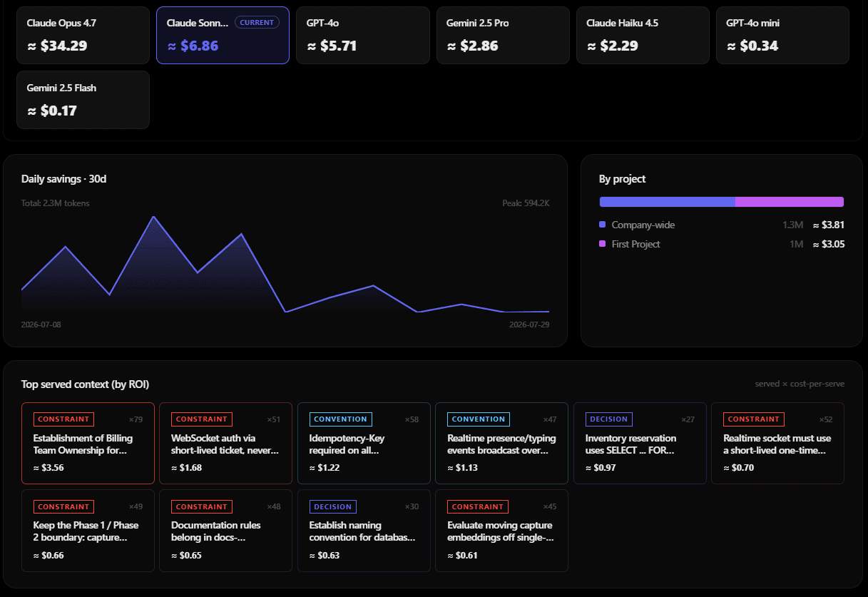The image size is (868, 597).
Task: Click the 2026-07-29 chart end date
Action: [x=529, y=325]
